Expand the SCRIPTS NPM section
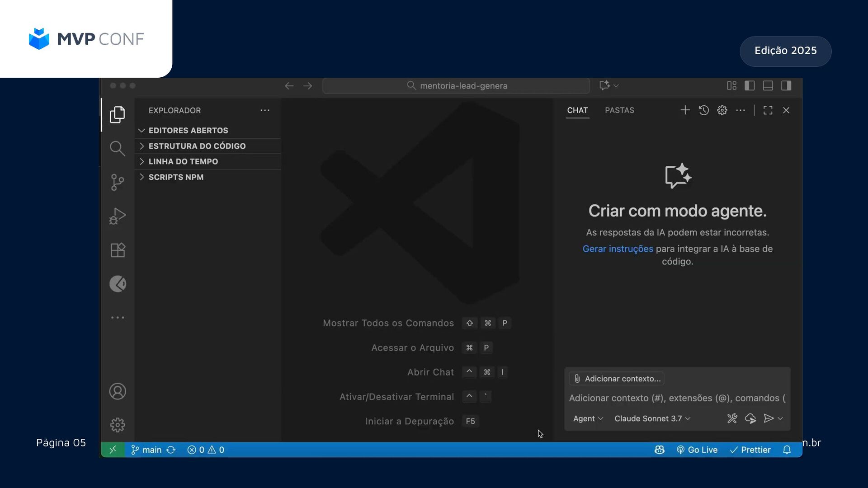This screenshot has height=488, width=868. (176, 177)
